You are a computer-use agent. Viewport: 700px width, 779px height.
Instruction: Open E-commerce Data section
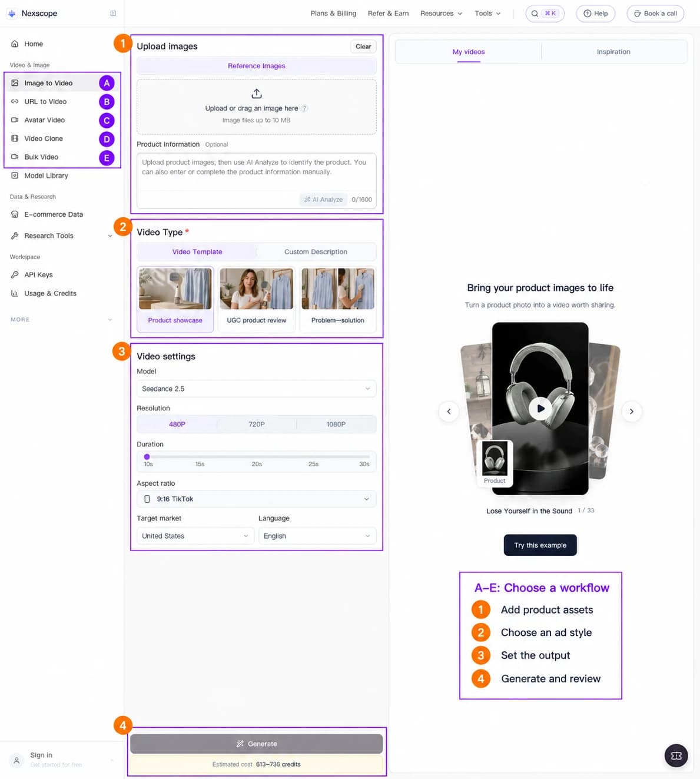54,214
